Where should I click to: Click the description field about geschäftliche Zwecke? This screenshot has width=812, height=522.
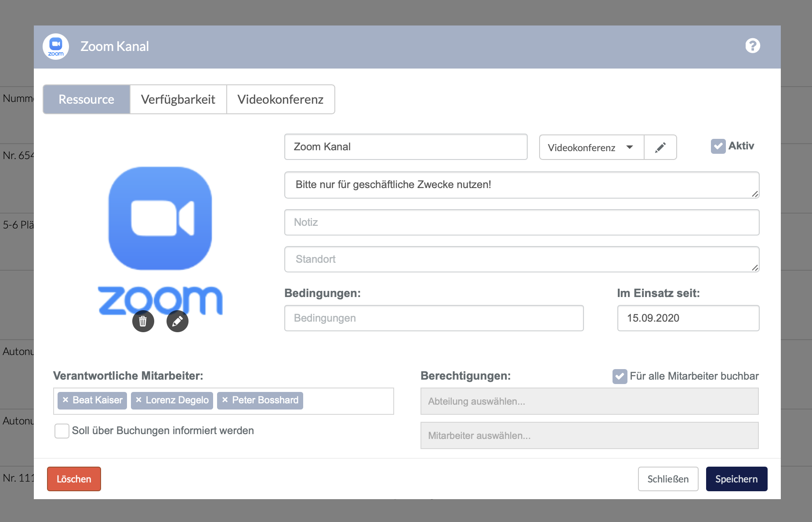[x=522, y=185]
